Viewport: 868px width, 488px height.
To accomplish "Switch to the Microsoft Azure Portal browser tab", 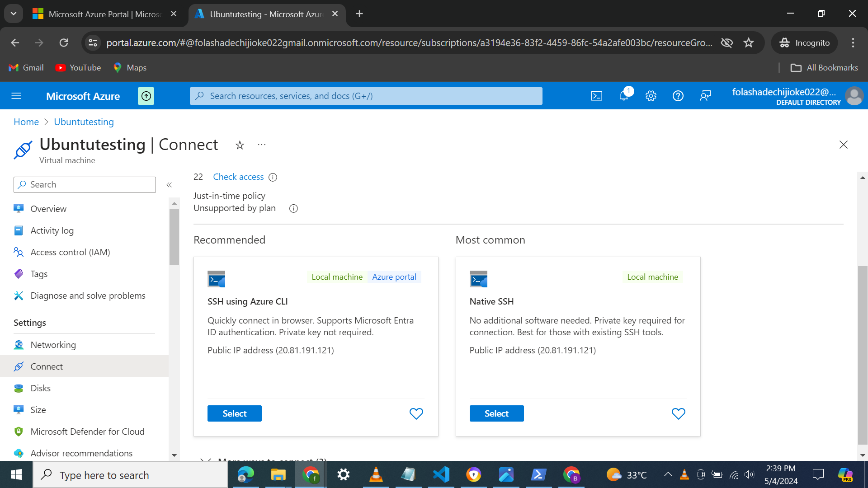I will 104,14.
